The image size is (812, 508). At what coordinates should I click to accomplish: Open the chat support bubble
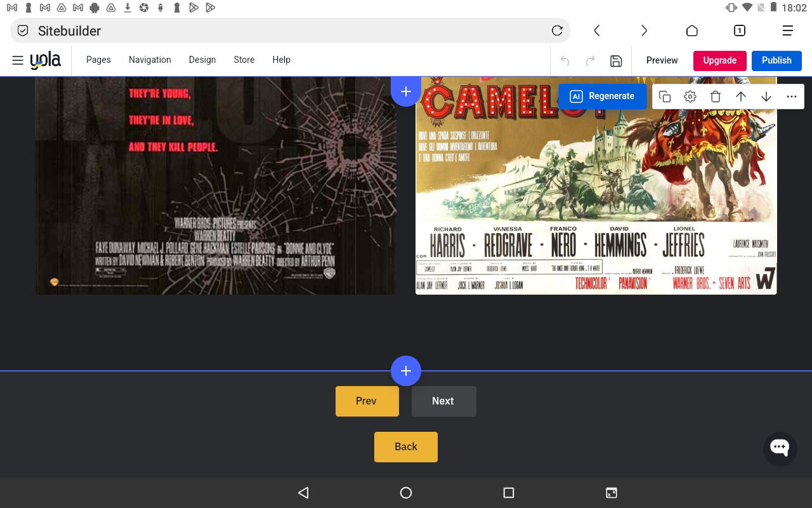(x=780, y=448)
